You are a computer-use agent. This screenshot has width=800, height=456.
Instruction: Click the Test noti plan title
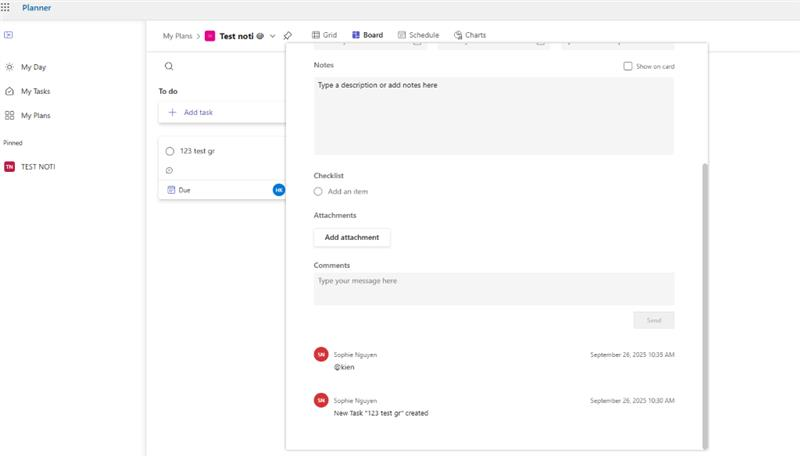(x=236, y=36)
